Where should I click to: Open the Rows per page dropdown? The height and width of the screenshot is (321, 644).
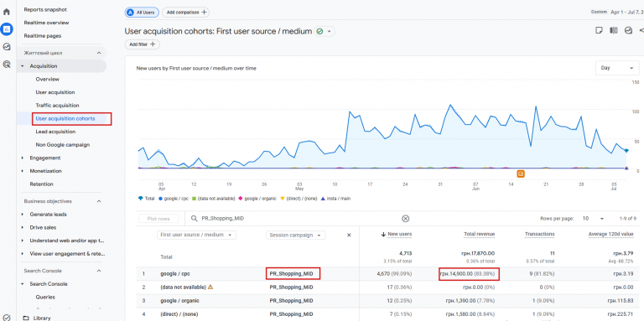click(x=594, y=219)
